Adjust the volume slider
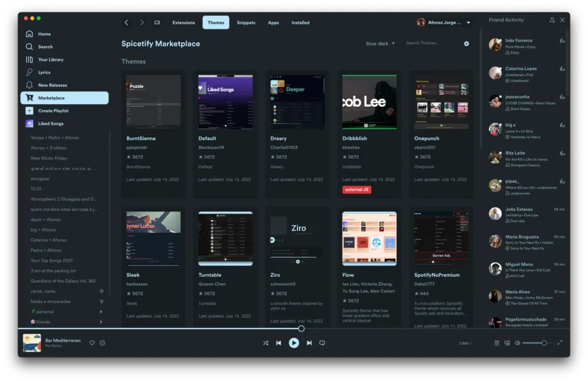The width and height of the screenshot is (588, 381). (537, 343)
